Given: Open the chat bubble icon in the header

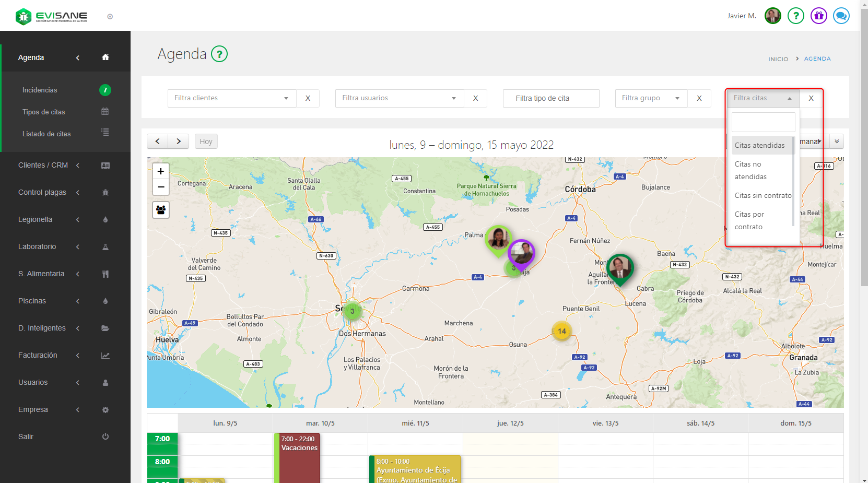Looking at the screenshot, I should (841, 16).
